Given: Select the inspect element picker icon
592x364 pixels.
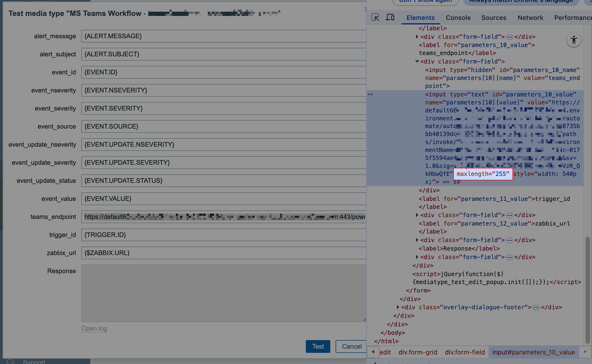Looking at the screenshot, I should (375, 18).
